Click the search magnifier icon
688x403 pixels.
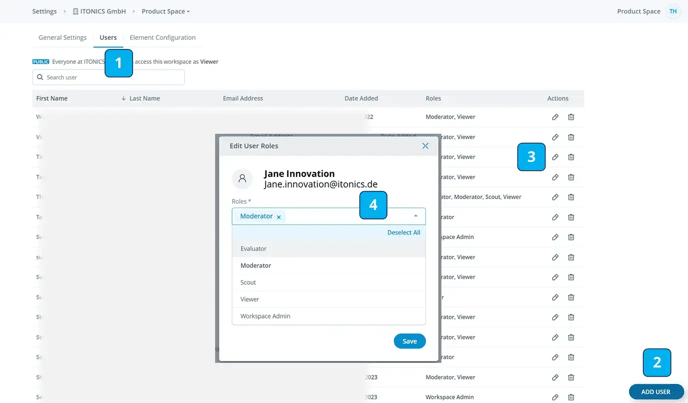point(40,77)
